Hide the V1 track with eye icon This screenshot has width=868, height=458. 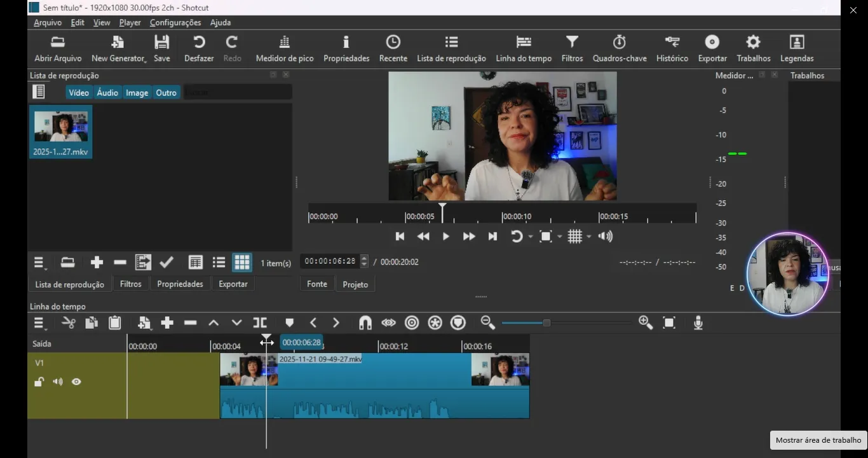[x=76, y=382]
